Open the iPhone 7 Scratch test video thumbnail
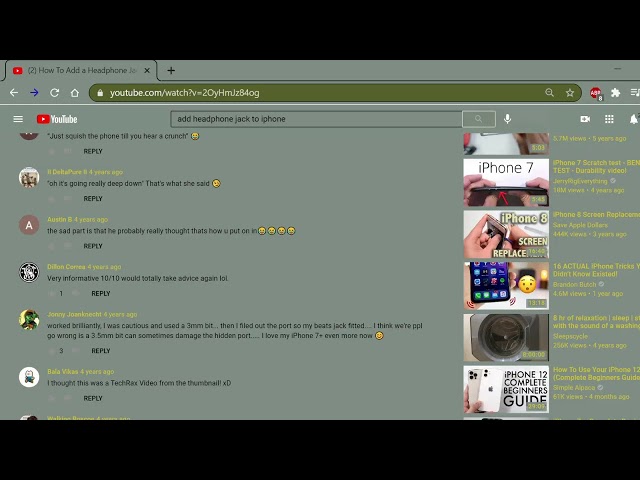Viewport: 640px width, 480px height. tap(505, 182)
